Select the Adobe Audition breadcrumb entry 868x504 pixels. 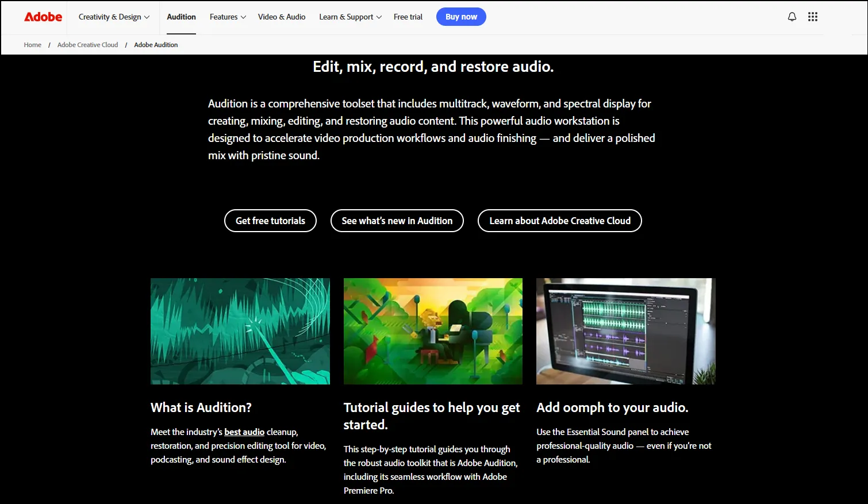[156, 44]
